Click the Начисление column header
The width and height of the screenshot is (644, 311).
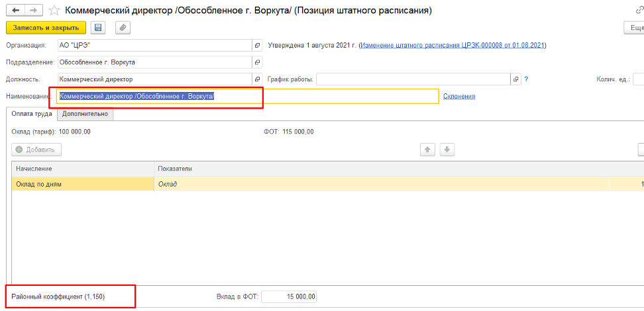tap(83, 169)
